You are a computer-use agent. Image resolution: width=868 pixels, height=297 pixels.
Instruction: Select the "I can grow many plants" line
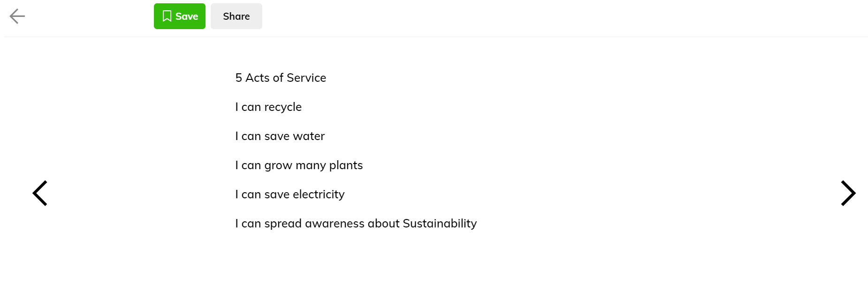click(x=299, y=165)
